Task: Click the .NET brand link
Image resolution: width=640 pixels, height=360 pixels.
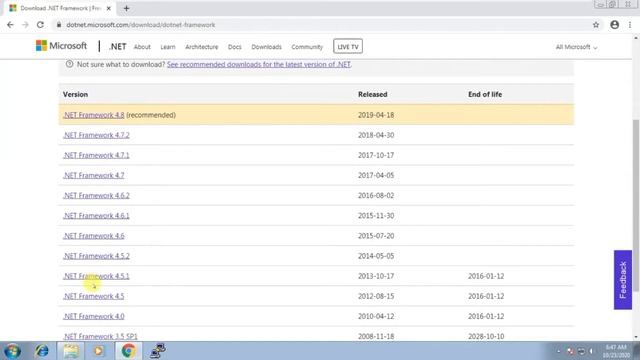Action: click(x=118, y=47)
